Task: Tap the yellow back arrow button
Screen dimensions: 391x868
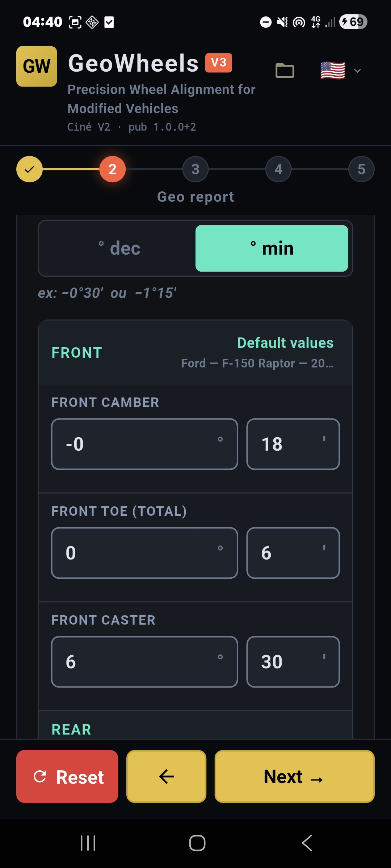Action: click(166, 776)
